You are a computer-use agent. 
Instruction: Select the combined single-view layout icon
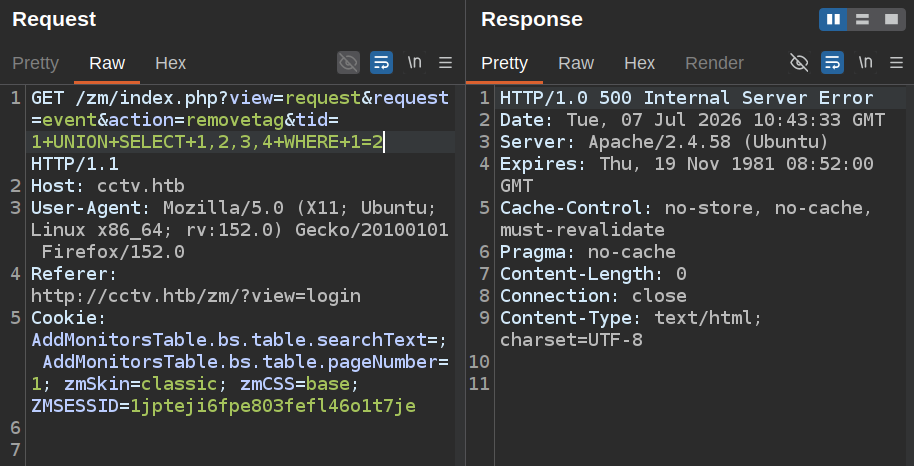pos(891,19)
